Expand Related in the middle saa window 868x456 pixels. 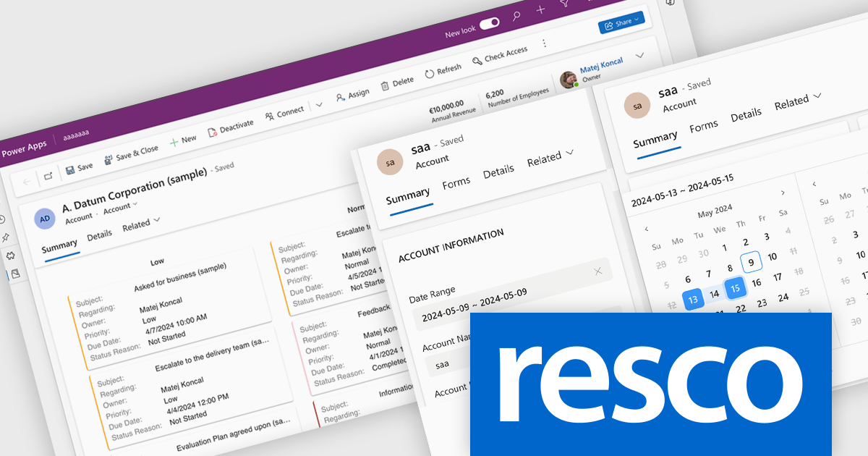click(x=550, y=157)
